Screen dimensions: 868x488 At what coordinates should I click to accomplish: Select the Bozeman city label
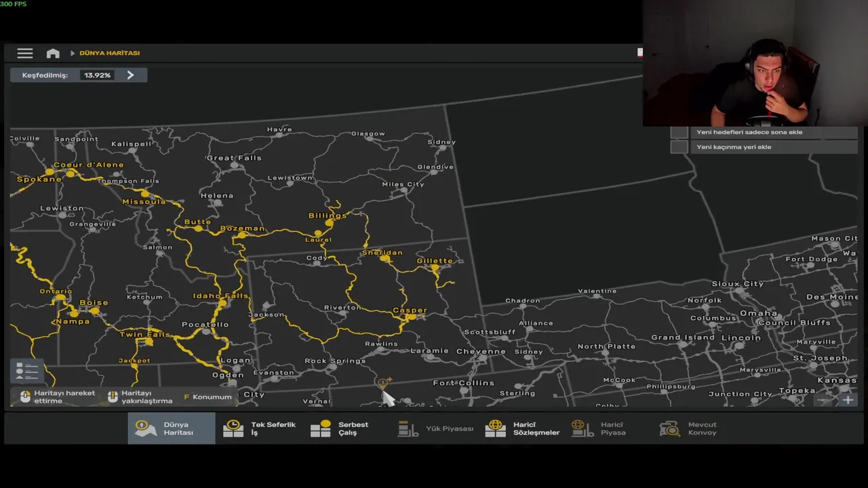[x=243, y=228]
